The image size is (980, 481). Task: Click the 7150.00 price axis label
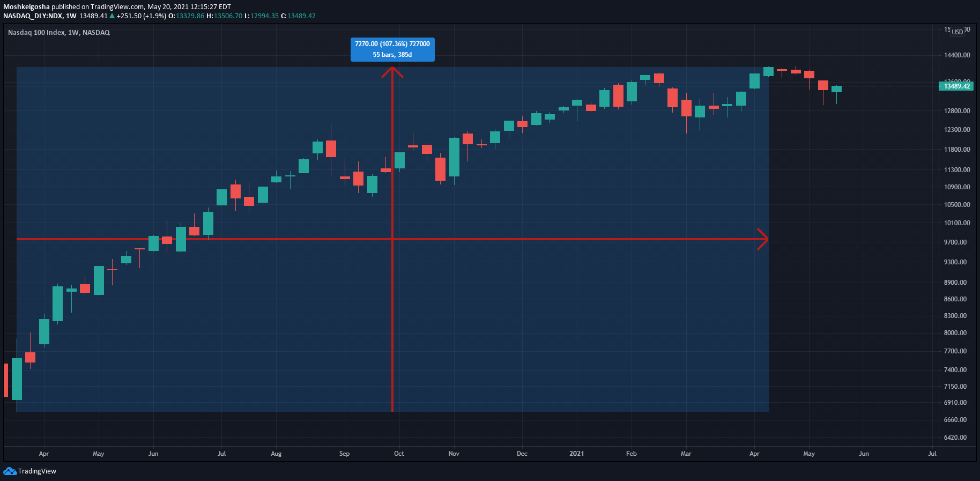pos(955,387)
